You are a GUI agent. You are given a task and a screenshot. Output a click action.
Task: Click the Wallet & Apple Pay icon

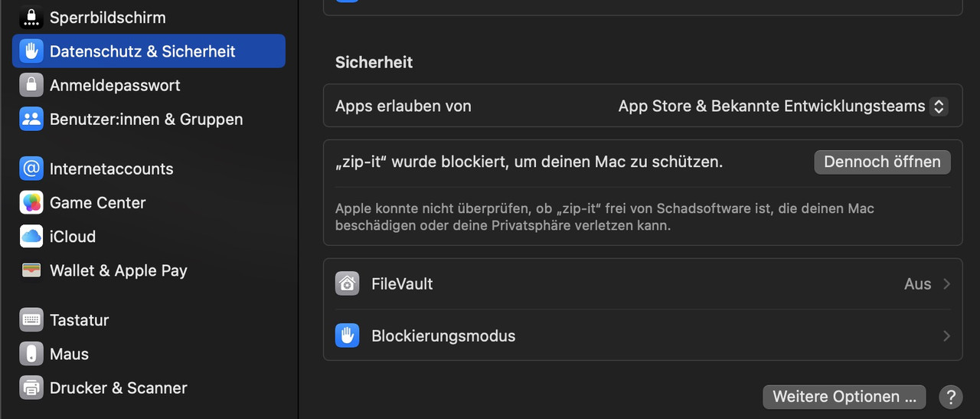pos(31,270)
